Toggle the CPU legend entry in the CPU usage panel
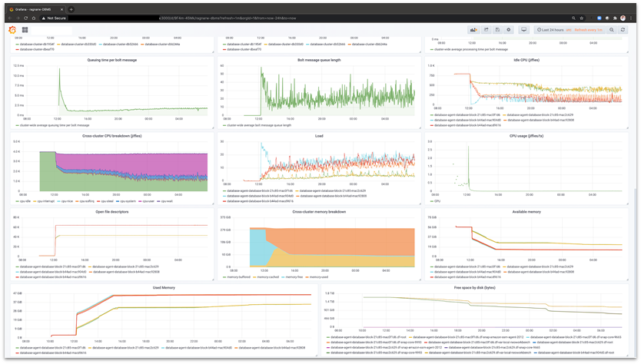The height and width of the screenshot is (364, 641). (x=435, y=201)
